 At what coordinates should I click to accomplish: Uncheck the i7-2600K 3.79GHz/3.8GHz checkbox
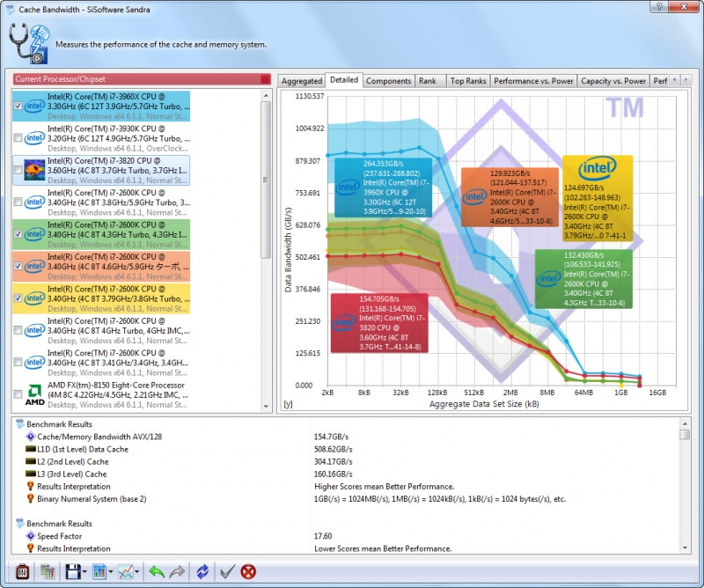point(18,298)
